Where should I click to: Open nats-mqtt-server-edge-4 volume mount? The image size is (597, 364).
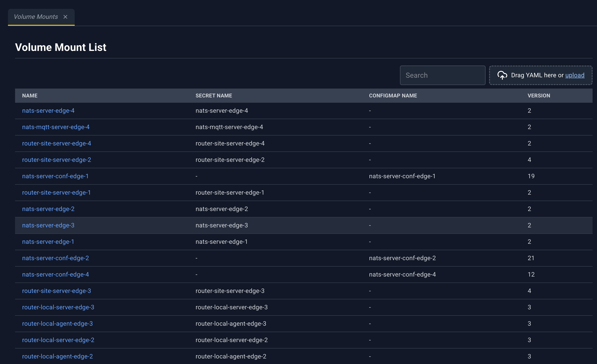click(x=56, y=127)
